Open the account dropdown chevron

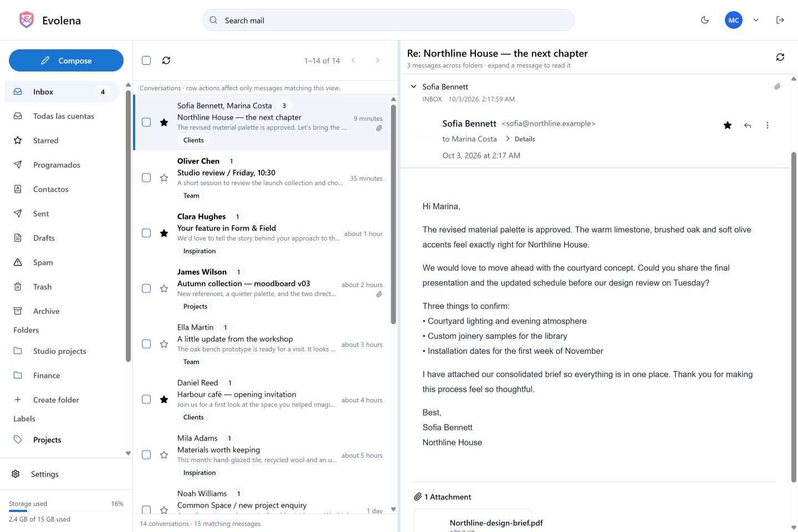pyautogui.click(x=756, y=20)
